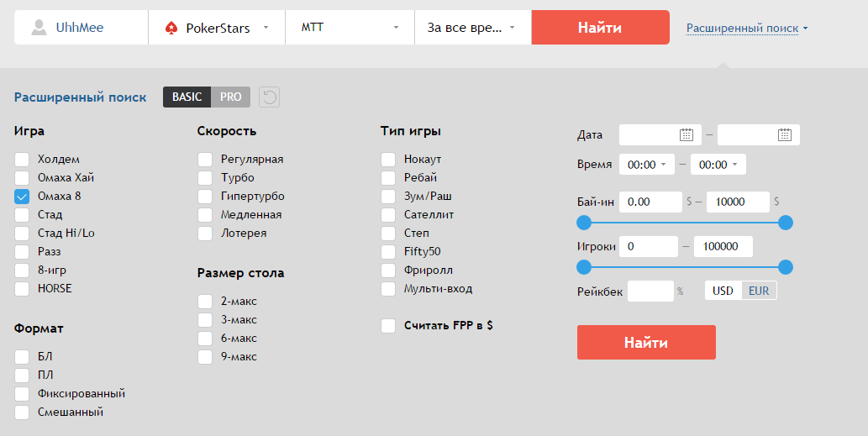Image resolution: width=868 pixels, height=436 pixels.
Task: Uncheck the Омаха 8 checkbox
Action: click(22, 197)
